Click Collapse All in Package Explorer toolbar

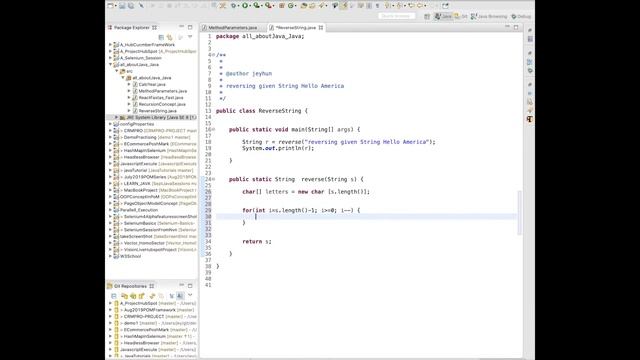[161, 37]
